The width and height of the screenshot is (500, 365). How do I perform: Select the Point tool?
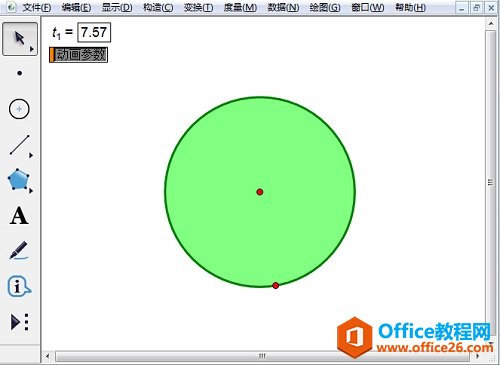(20, 73)
